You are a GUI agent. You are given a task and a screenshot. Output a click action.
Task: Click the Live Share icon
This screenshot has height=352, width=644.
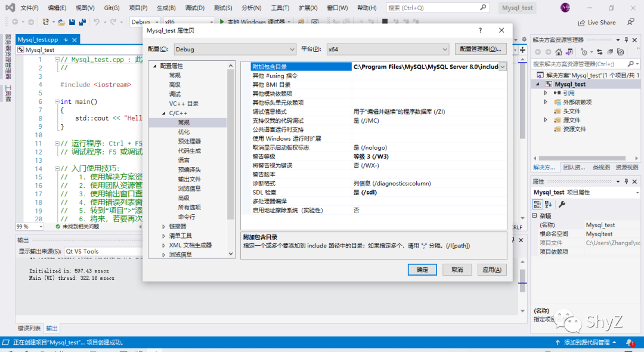click(581, 23)
